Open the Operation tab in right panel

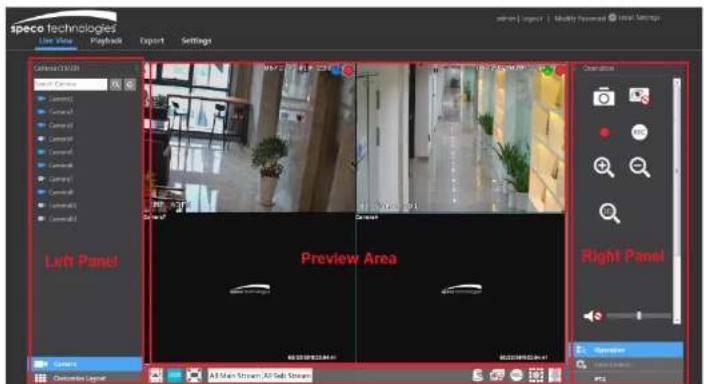click(x=629, y=350)
